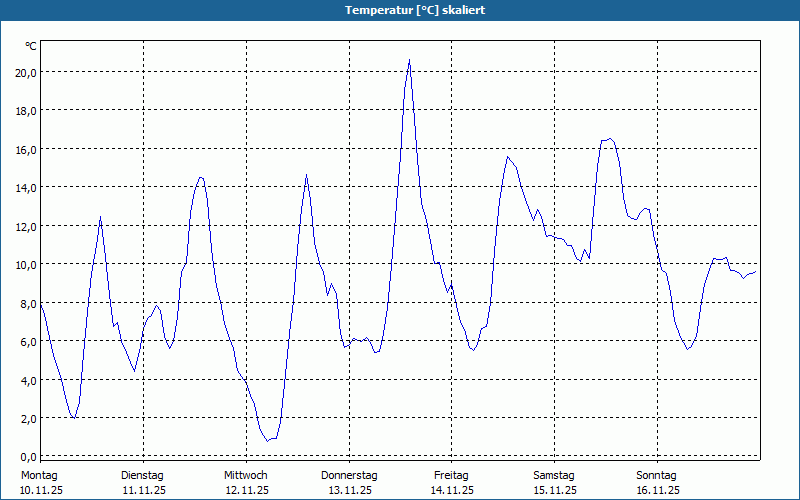Click the date 14.11.25
800x500 pixels.
point(452,490)
